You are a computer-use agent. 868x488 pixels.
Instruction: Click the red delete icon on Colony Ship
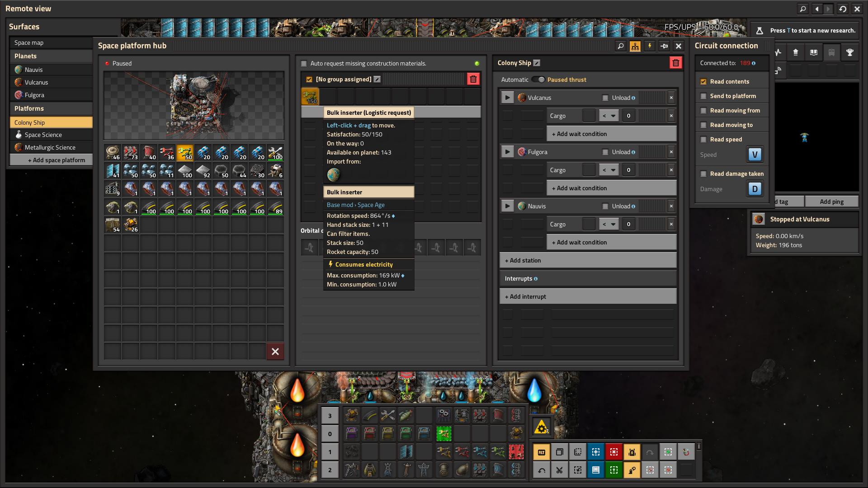(676, 62)
